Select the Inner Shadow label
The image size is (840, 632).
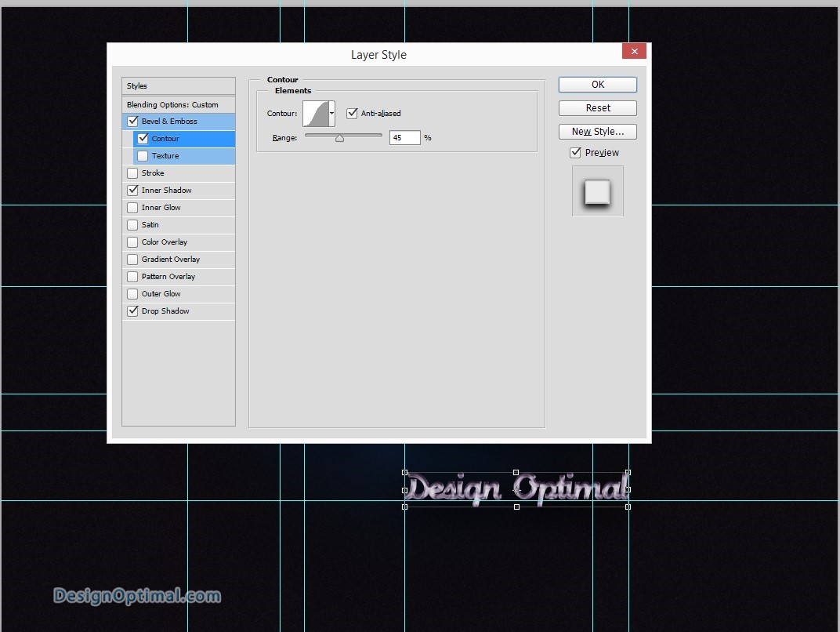pos(167,190)
